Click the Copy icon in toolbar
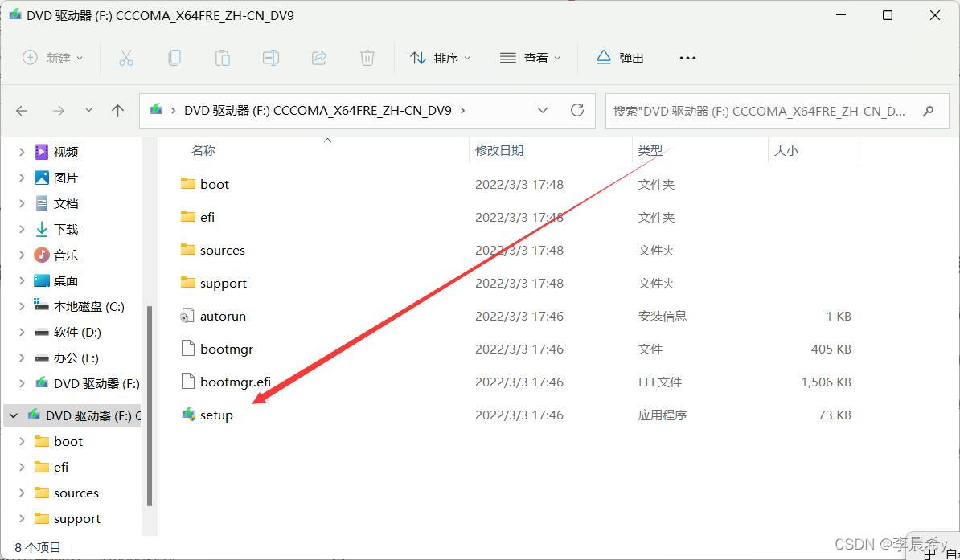The image size is (960, 560). (x=174, y=58)
